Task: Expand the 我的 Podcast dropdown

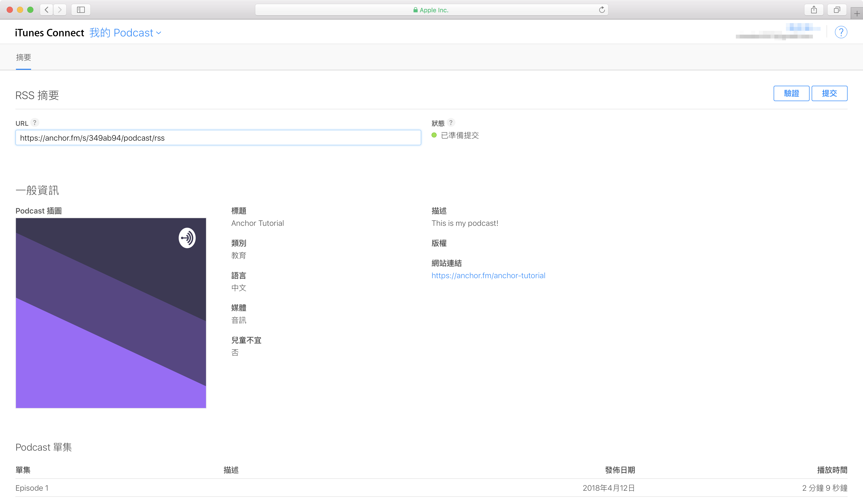Action: [x=125, y=33]
